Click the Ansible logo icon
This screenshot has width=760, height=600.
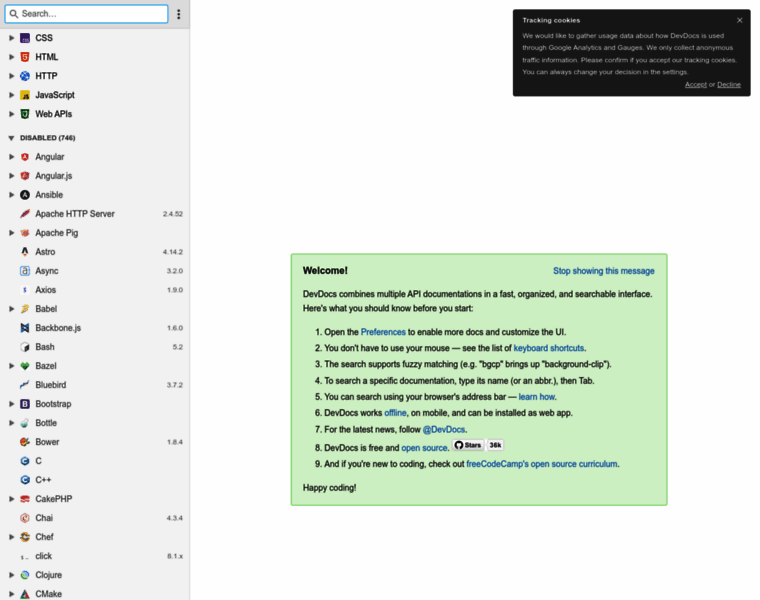pyautogui.click(x=25, y=195)
